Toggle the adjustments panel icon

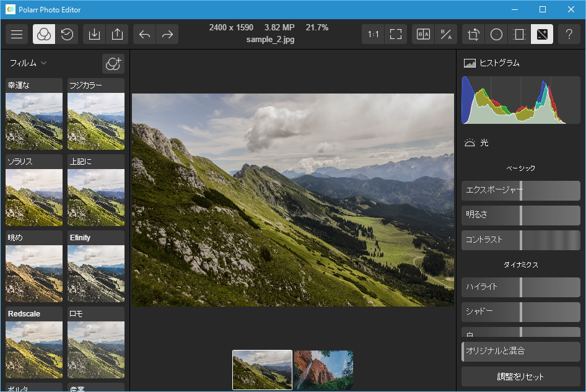542,35
